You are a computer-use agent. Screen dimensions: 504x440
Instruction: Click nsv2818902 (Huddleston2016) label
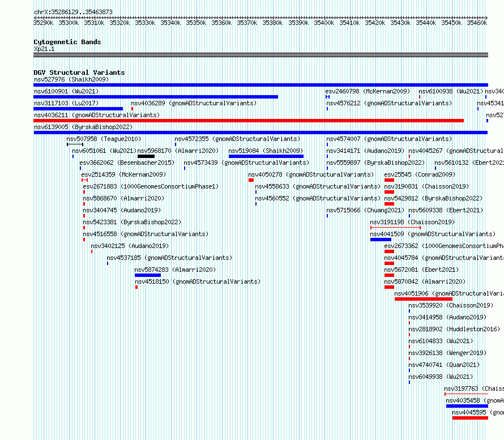tap(455, 329)
